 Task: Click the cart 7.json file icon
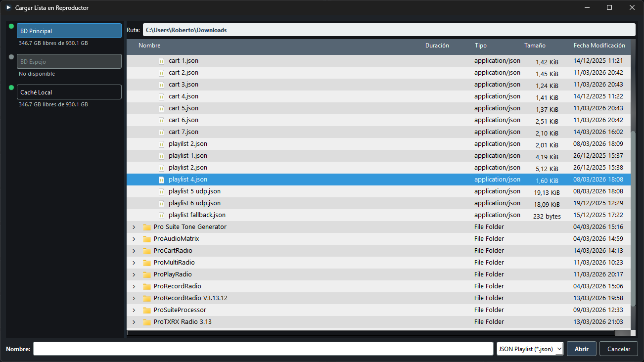(161, 132)
